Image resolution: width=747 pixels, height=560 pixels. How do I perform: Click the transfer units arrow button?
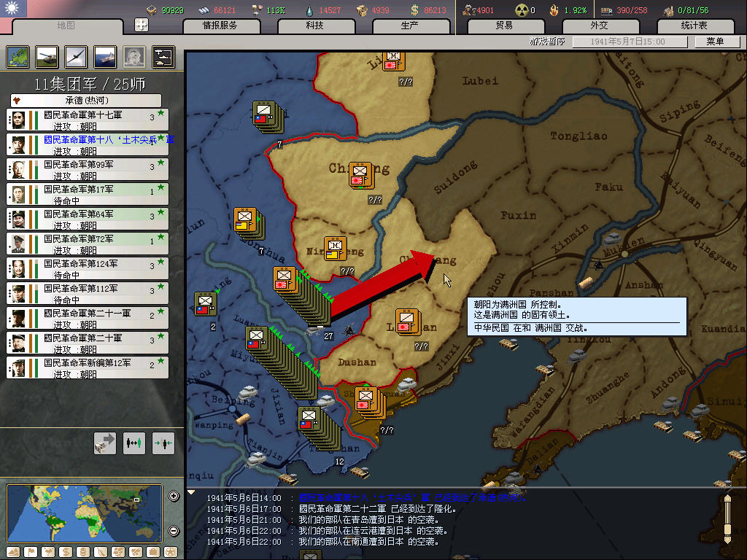click(105, 443)
